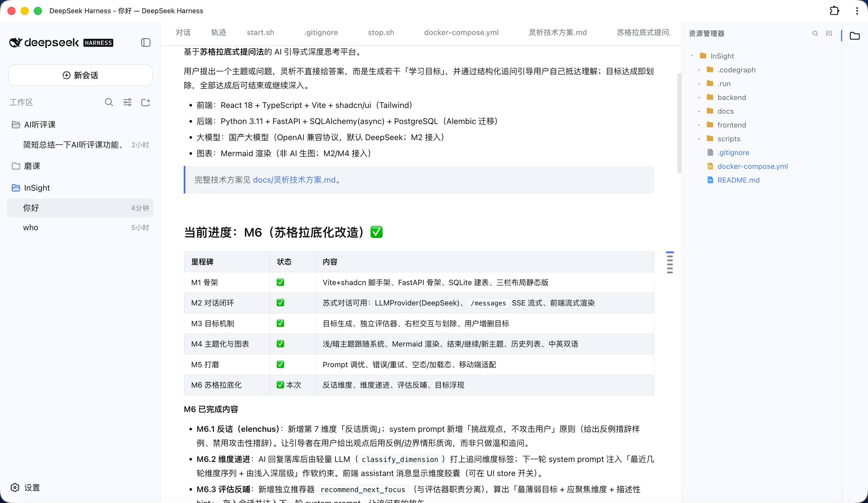868x503 pixels.
Task: Open 设置 at bottom of sidebar
Action: tap(26, 487)
